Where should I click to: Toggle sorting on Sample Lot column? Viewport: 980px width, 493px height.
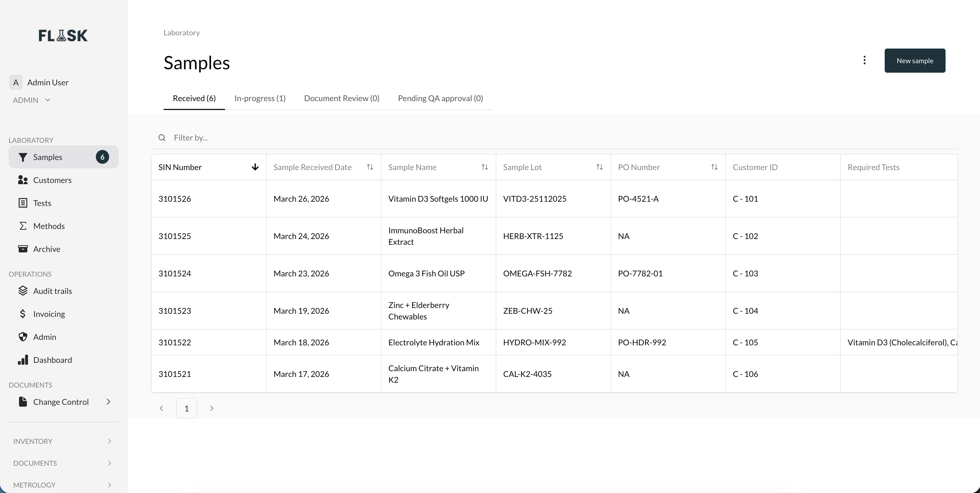pyautogui.click(x=600, y=167)
